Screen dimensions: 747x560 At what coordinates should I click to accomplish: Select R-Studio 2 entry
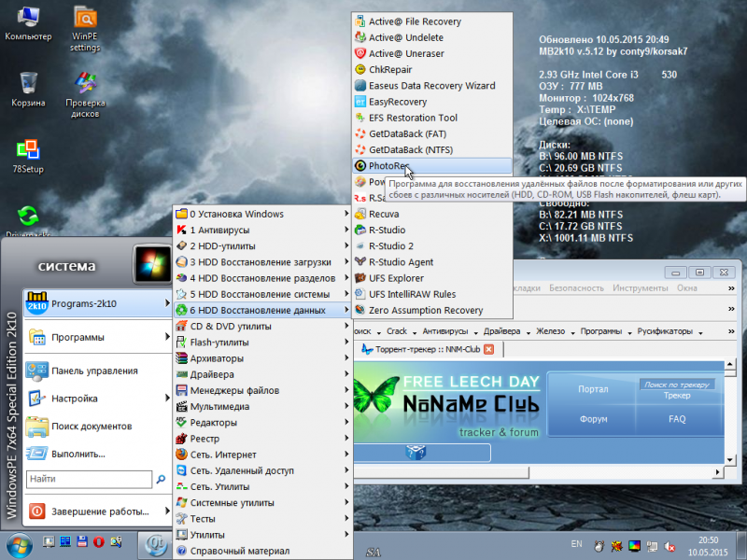coord(432,246)
